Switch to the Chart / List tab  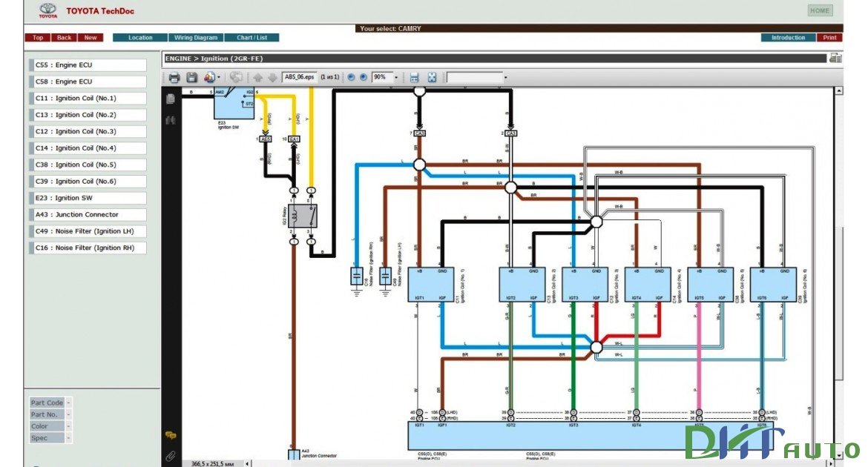(252, 38)
